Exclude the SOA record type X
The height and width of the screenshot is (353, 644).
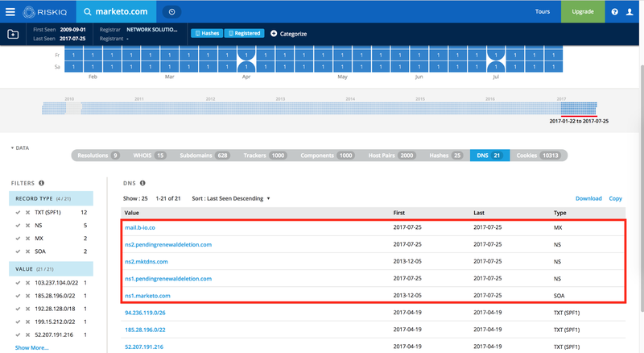pos(27,251)
